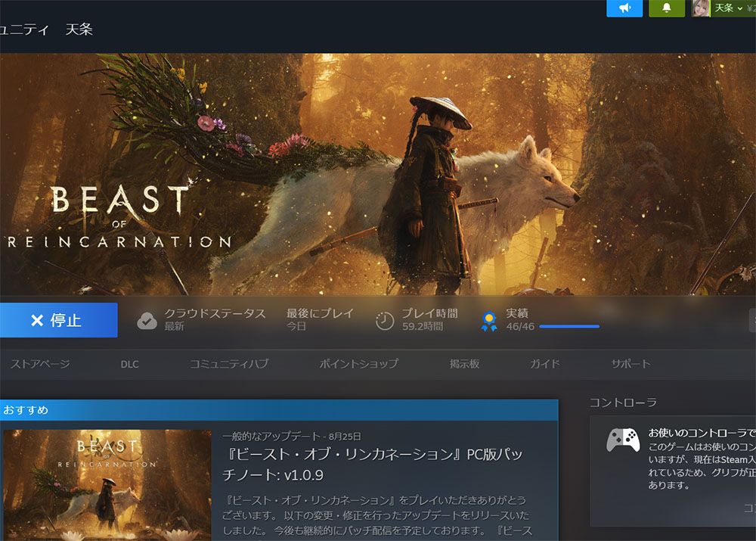Open the サポート tab
756x541 pixels.
pyautogui.click(x=631, y=364)
